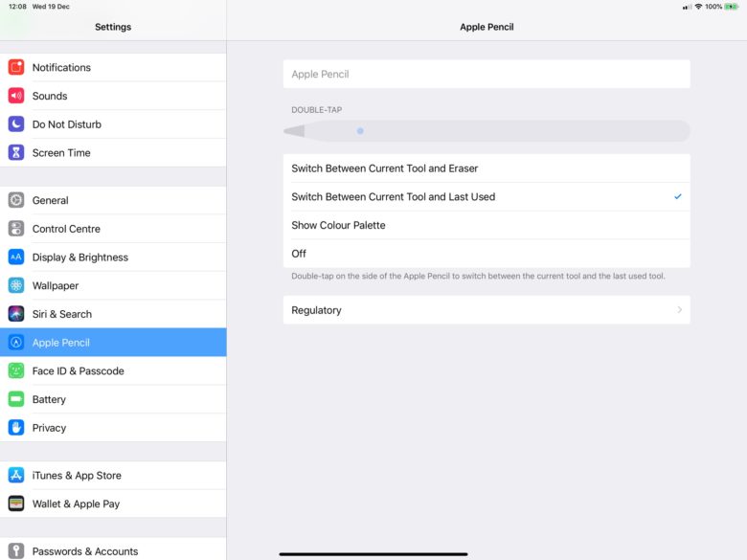The width and height of the screenshot is (747, 560).
Task: Tap the home indicator bar
Action: click(x=373, y=554)
